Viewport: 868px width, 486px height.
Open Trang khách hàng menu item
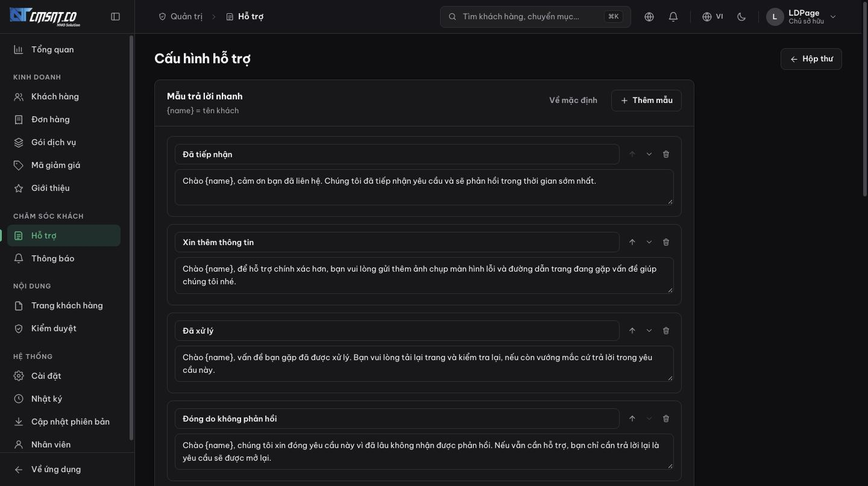[64, 305]
